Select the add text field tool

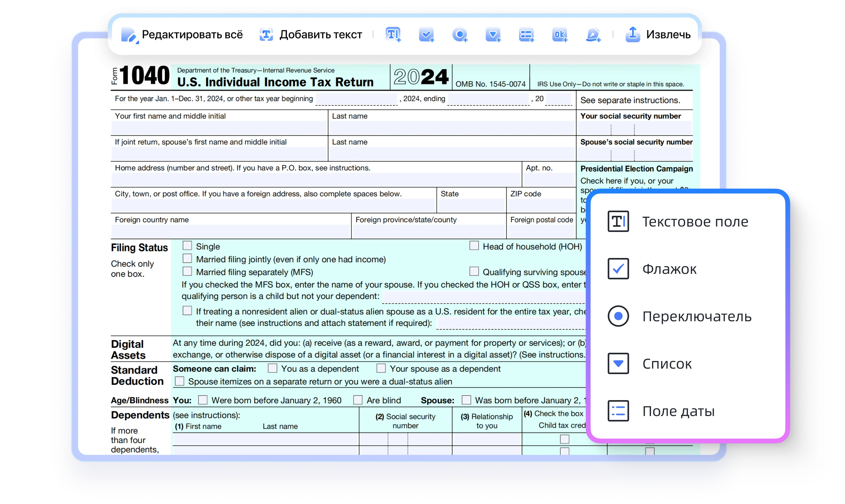(393, 34)
